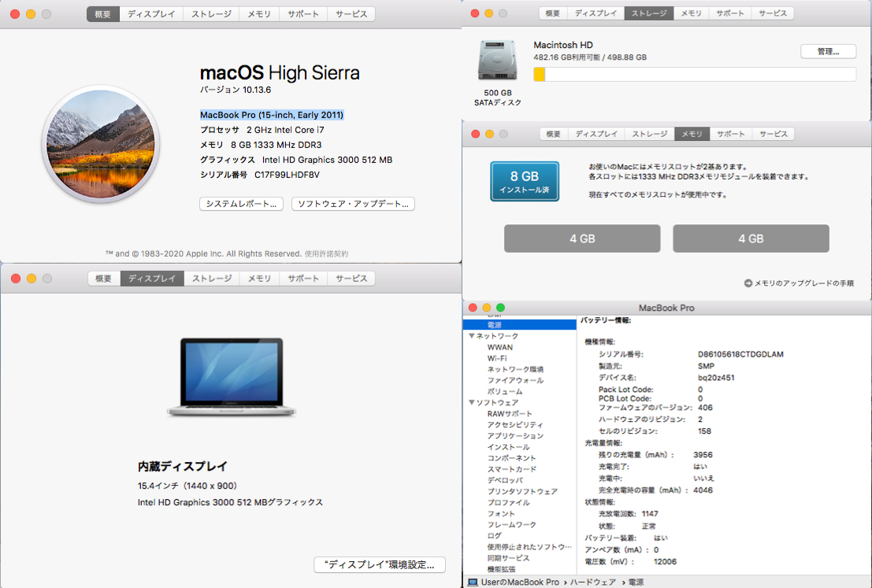
Task: Click the serial number C17F99LHDF8V
Action: [x=287, y=175]
